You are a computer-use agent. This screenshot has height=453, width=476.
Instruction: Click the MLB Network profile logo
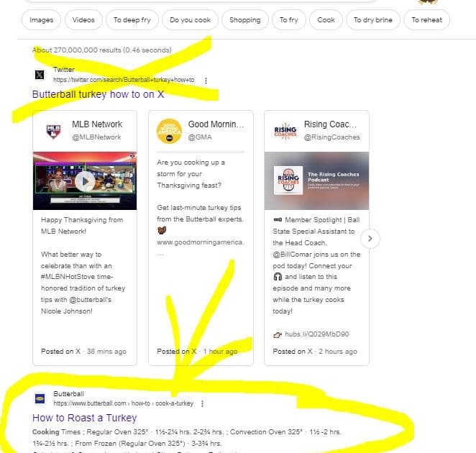point(53,131)
